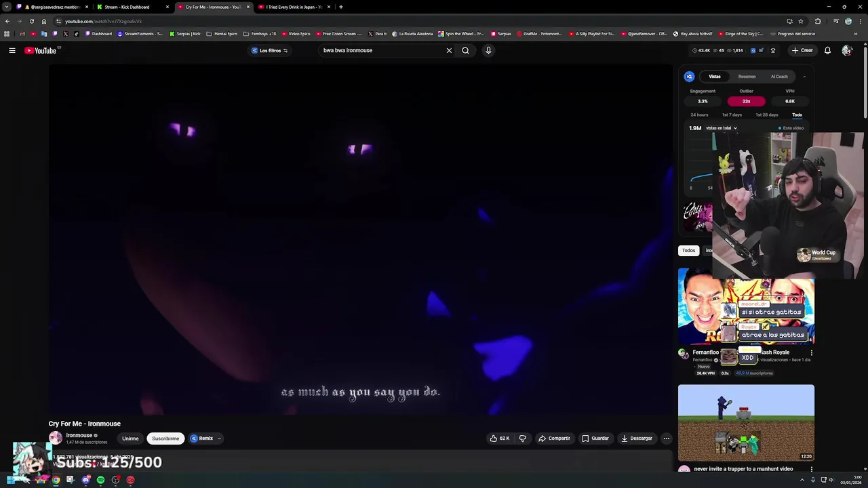
Task: Open more actions ellipsis under video
Action: [x=666, y=439]
